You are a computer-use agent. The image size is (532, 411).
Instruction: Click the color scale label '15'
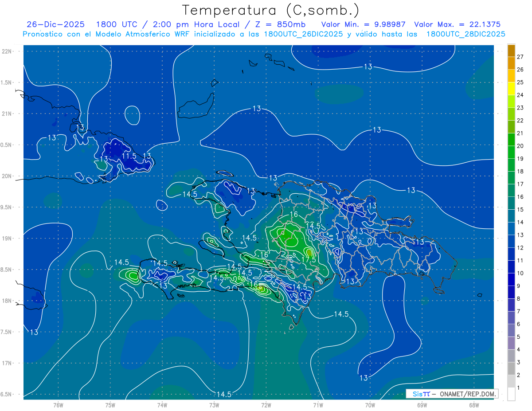(x=520, y=209)
